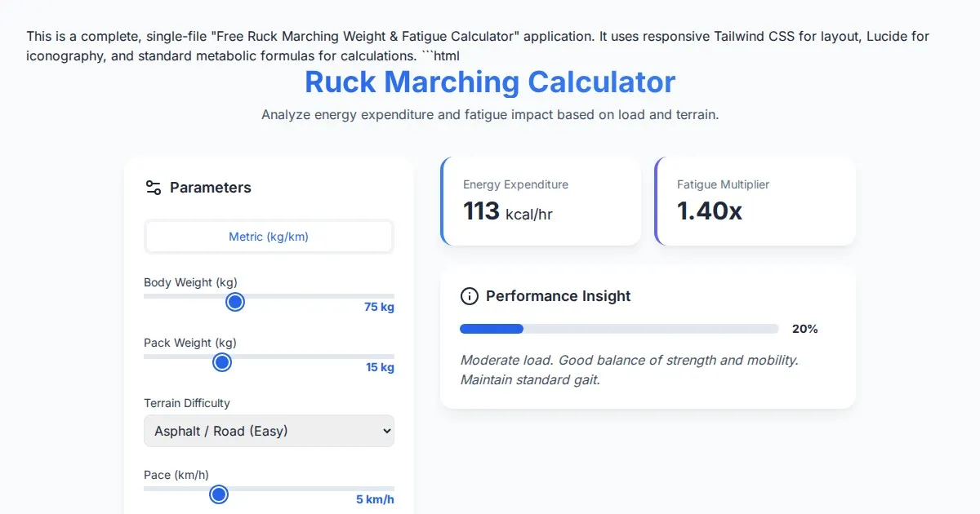Click the 75 kg body weight value
This screenshot has height=514, width=980.
tap(379, 308)
